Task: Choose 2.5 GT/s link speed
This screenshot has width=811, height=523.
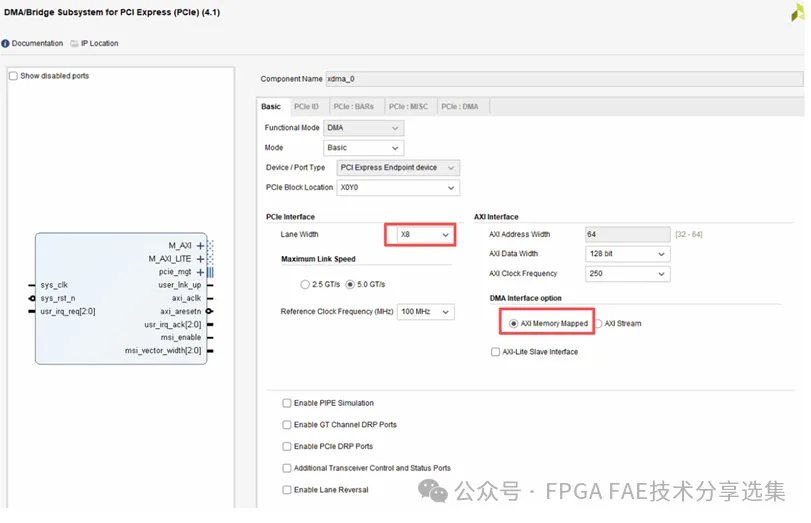Action: [306, 285]
